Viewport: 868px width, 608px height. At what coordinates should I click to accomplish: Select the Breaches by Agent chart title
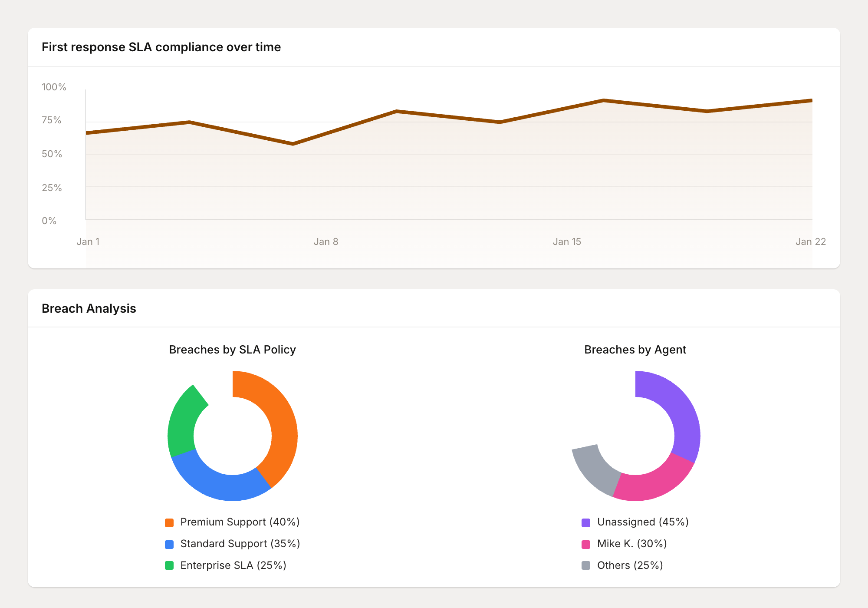(635, 349)
